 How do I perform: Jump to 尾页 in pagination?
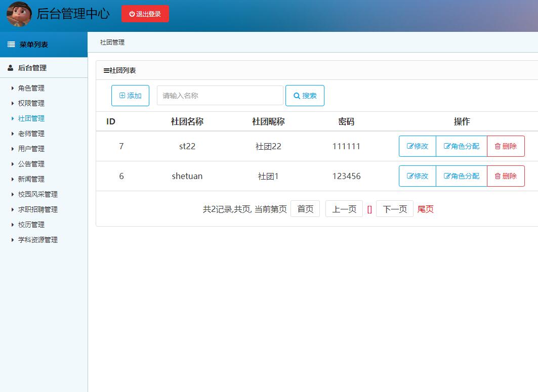(426, 208)
